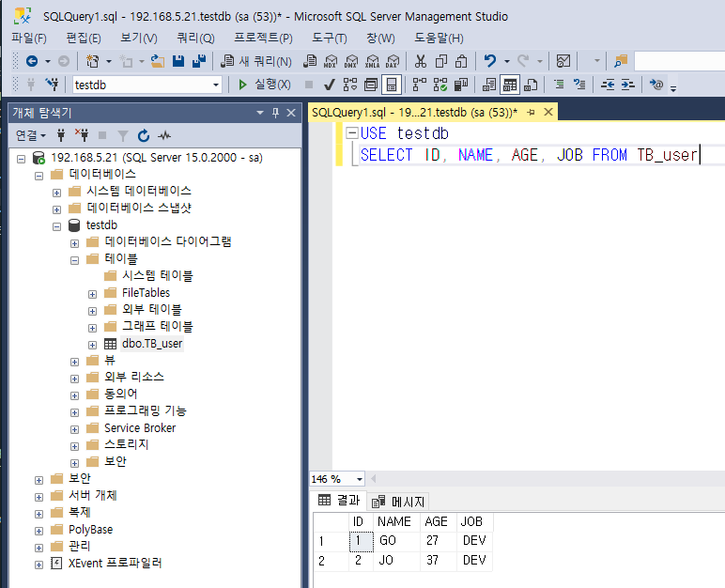The image size is (725, 588).
Task: Open a Database Engine Query icon
Action: tap(310, 61)
